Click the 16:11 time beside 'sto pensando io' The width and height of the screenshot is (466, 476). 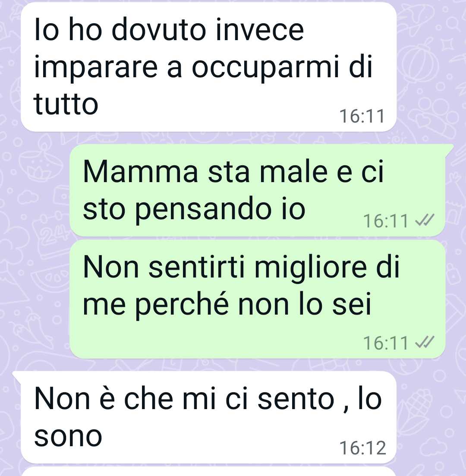coord(386,221)
